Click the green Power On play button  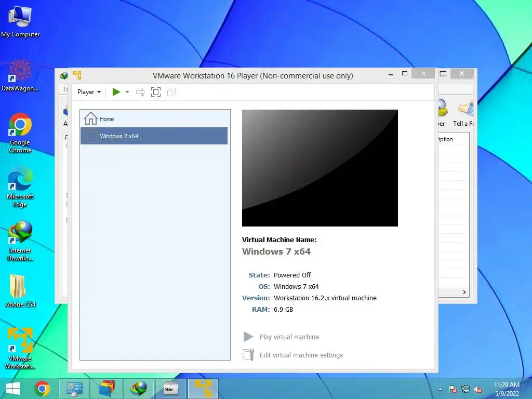coord(116,92)
